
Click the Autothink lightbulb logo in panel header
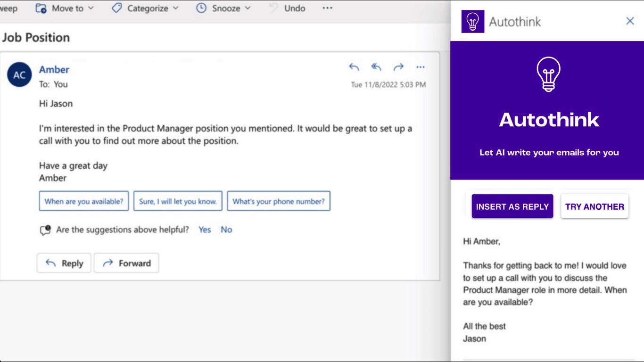473,21
